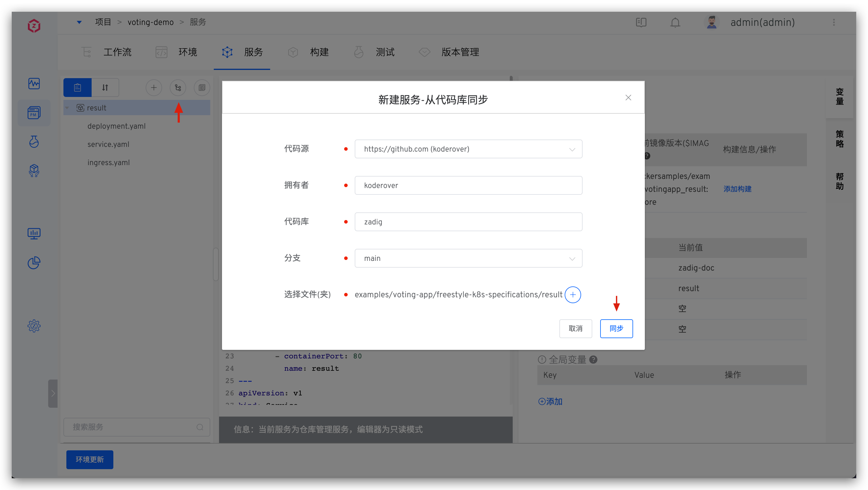
Task: Click the sync from code repository icon
Action: coord(178,88)
